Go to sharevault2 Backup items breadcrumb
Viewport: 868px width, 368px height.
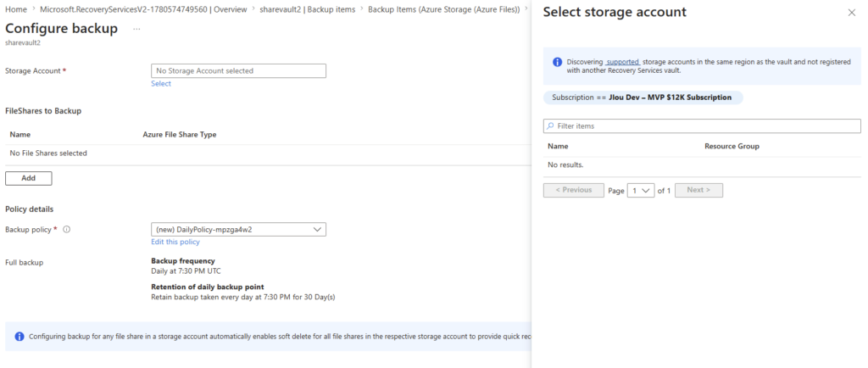coord(308,9)
